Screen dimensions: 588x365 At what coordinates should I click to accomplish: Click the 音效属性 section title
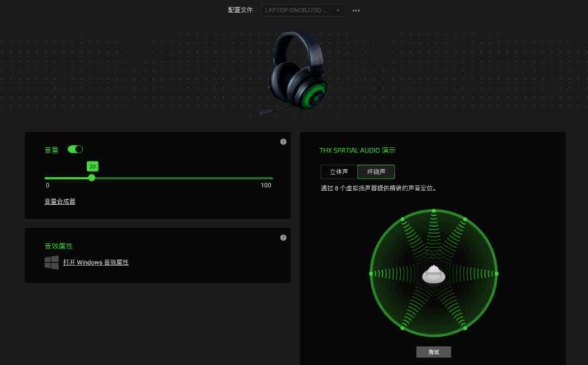click(x=58, y=246)
